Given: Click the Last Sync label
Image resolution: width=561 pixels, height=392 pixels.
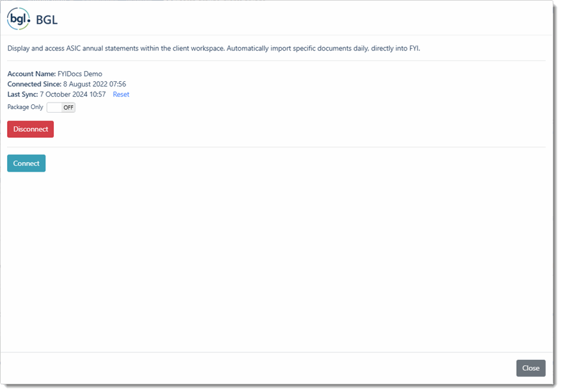Looking at the screenshot, I should 22,95.
